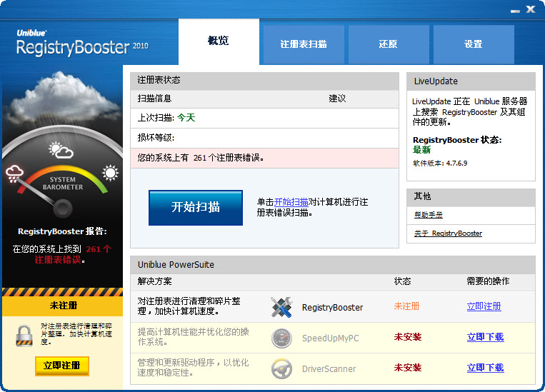The image size is (545, 392).
Task: Open the 关于 RegistryBooster link
Action: [x=448, y=233]
